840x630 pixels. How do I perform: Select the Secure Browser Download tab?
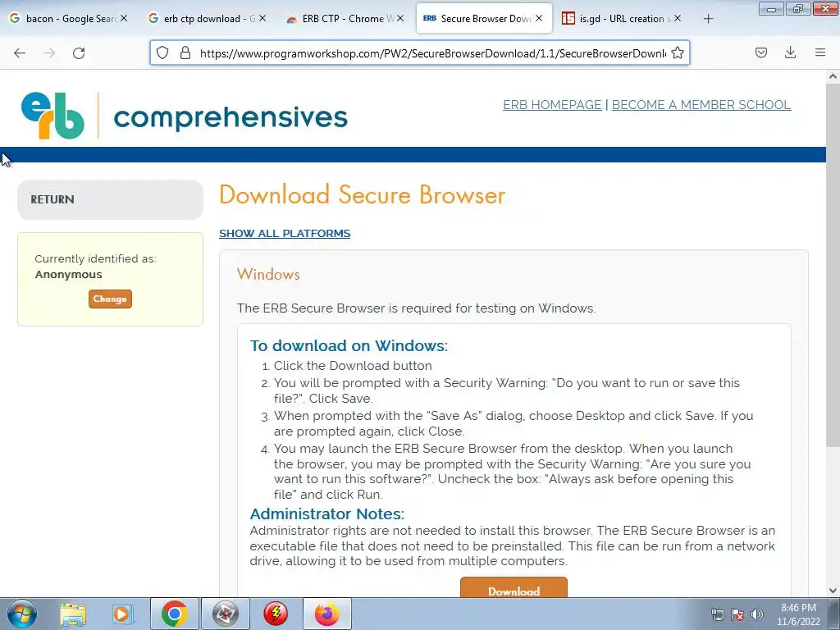pos(484,18)
